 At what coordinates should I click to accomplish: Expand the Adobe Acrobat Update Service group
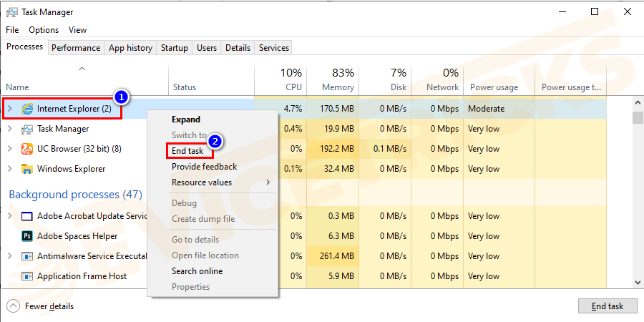click(10, 216)
